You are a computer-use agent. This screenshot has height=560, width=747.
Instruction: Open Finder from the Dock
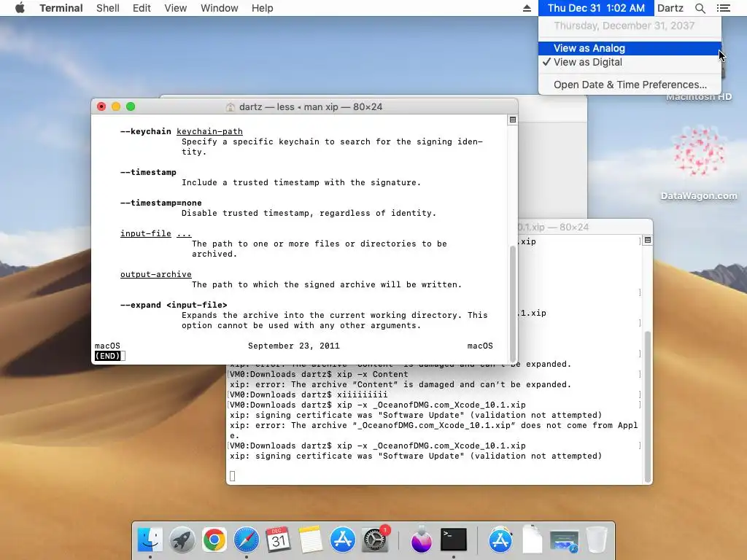[x=150, y=540]
